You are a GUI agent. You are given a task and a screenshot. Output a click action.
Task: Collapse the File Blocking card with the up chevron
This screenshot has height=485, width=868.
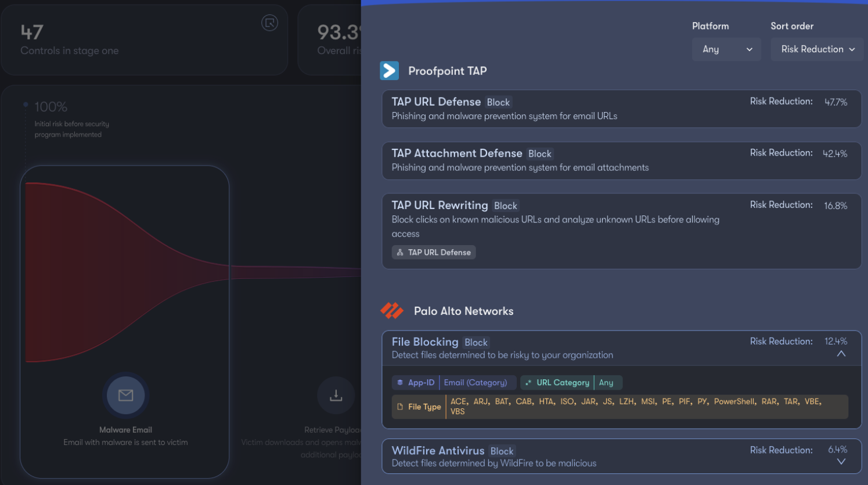pos(841,354)
